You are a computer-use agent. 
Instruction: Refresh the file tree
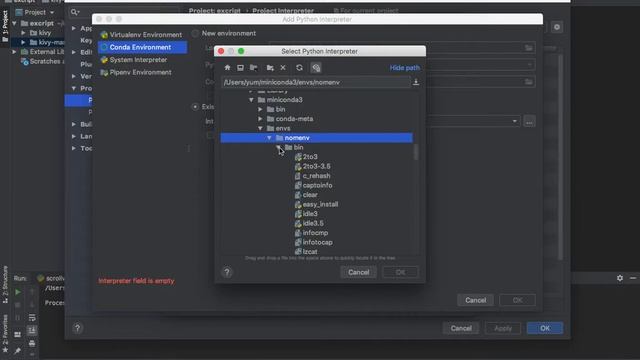point(299,68)
